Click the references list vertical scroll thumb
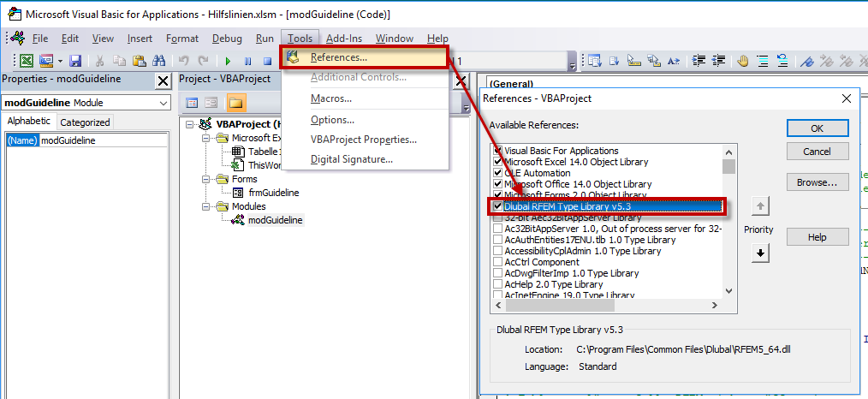The width and height of the screenshot is (868, 399). click(729, 167)
